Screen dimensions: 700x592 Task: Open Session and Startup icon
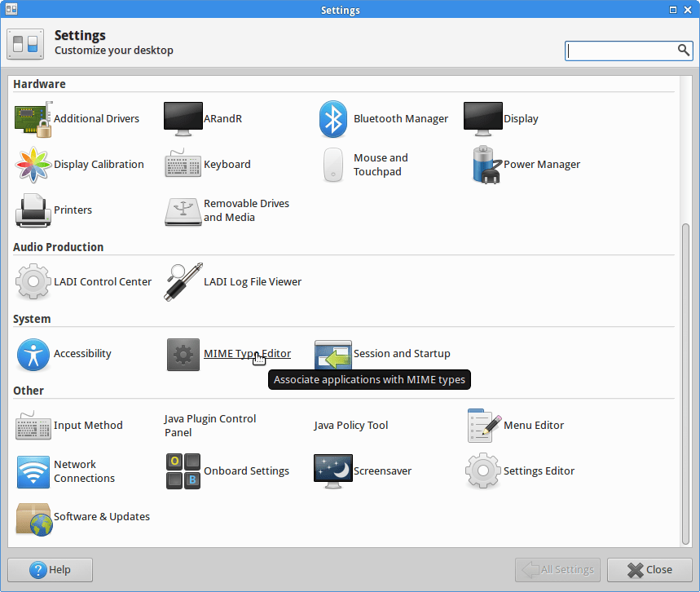[x=333, y=356]
